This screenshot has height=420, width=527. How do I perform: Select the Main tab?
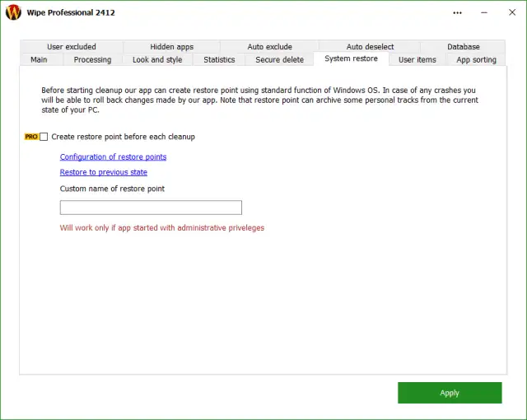point(39,60)
